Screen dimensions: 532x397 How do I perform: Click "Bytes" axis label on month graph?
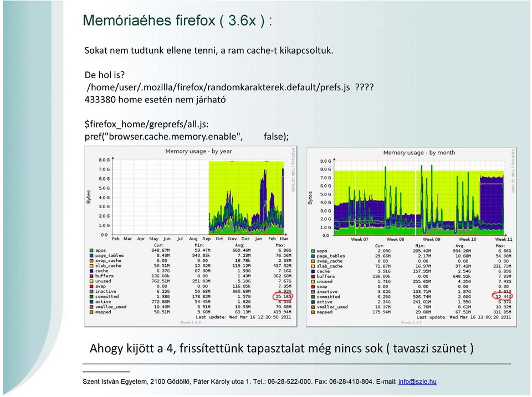coord(310,198)
